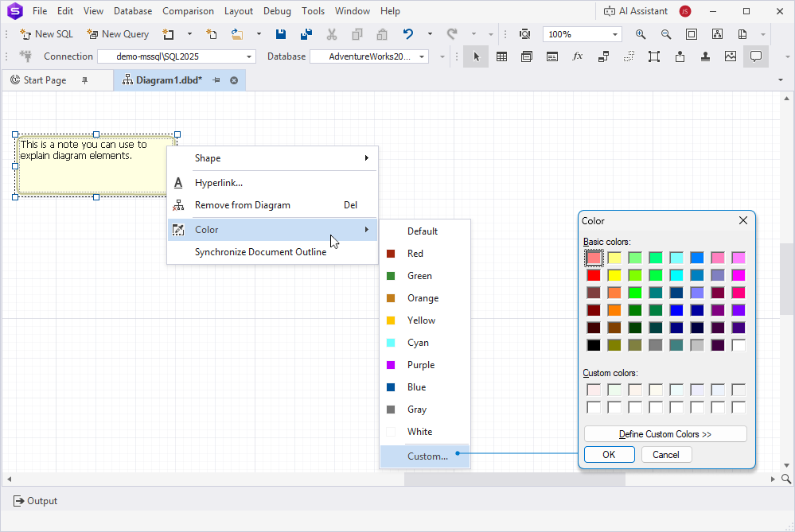Pin the Start Page tab

pyautogui.click(x=84, y=80)
